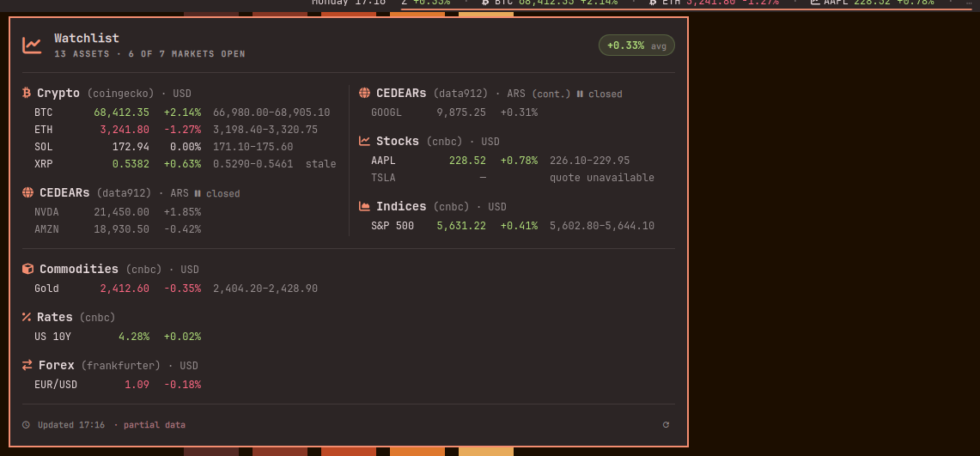Click the chart icon before AAPL in top bar

[x=815, y=3]
